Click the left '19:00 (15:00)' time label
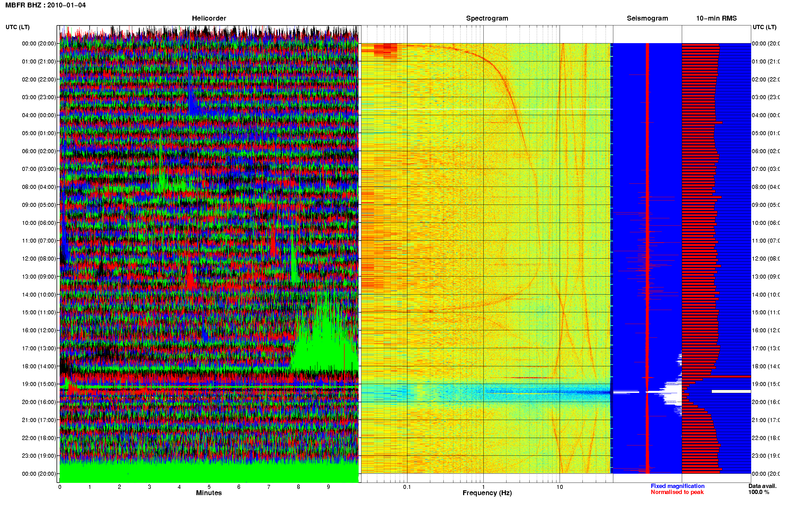 click(39, 384)
